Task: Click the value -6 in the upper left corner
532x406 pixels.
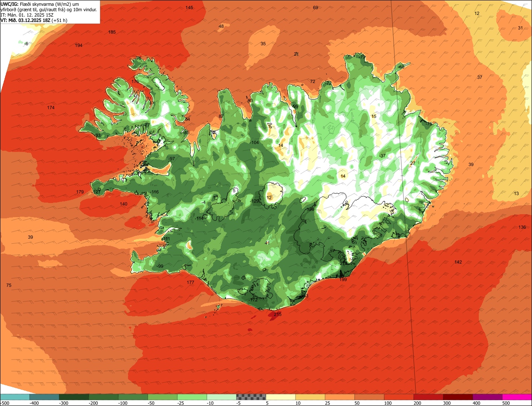Action: click(x=26, y=44)
